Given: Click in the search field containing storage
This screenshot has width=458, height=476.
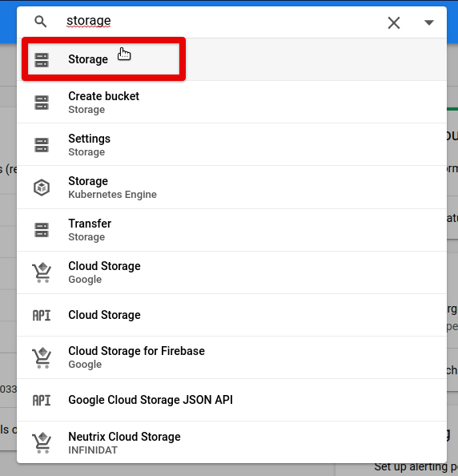Looking at the screenshot, I should coord(219,22).
